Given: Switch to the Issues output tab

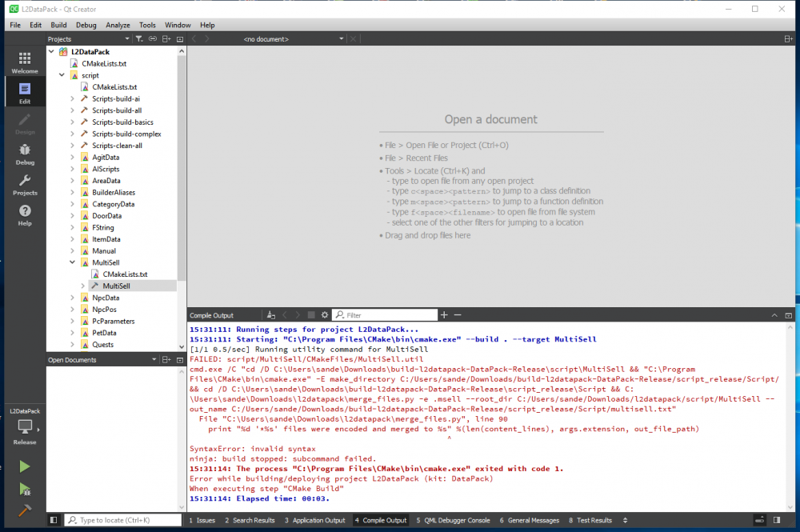Looking at the screenshot, I should click(x=202, y=520).
